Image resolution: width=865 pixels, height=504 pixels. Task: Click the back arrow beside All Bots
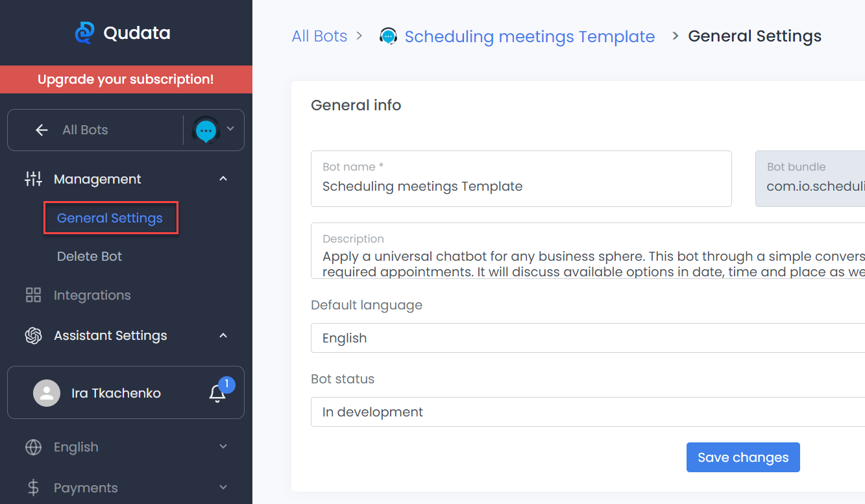coord(42,130)
